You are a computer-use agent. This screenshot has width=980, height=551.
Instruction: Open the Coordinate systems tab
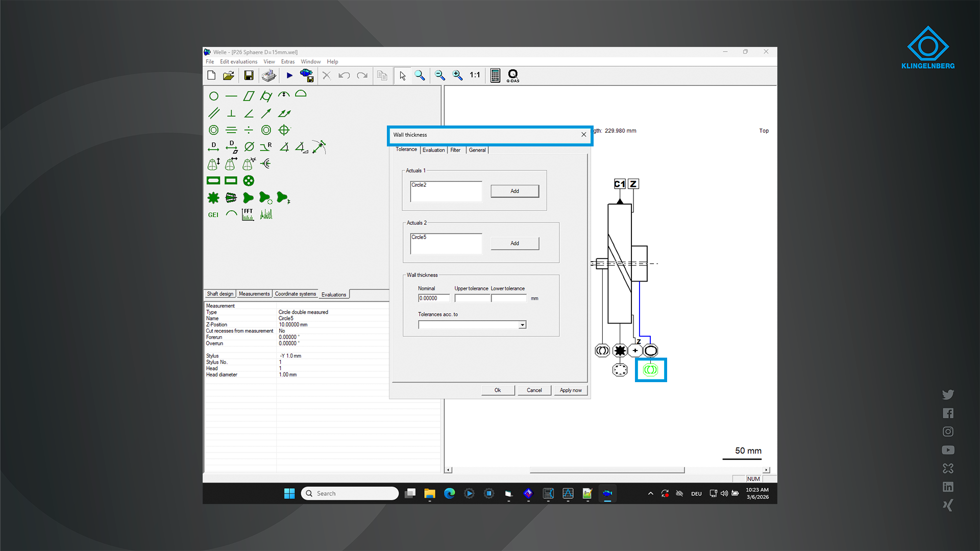(296, 294)
